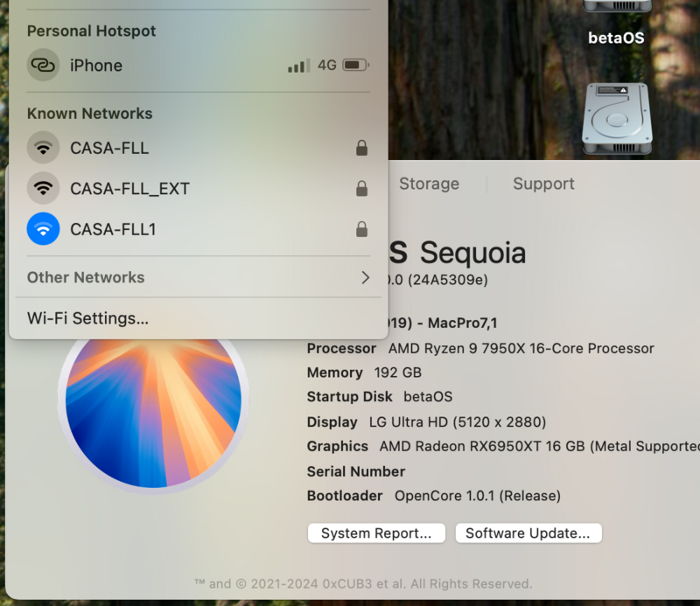Click the 0xCUB3 copyright footer text
The height and width of the screenshot is (606, 700).
point(363,583)
